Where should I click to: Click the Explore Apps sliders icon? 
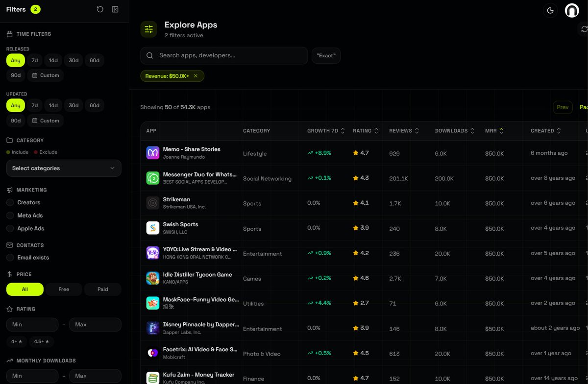point(149,29)
